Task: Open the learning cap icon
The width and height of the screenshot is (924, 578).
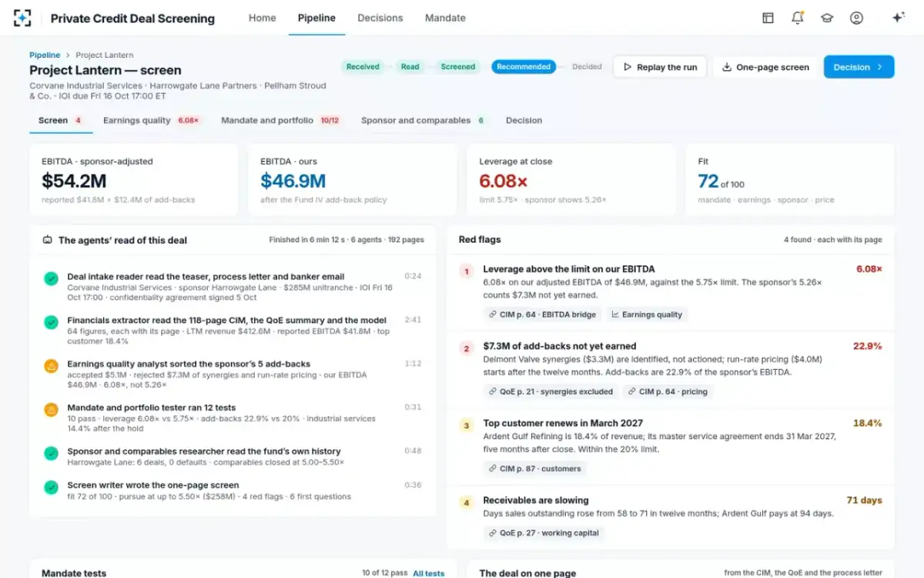Action: [x=827, y=18]
